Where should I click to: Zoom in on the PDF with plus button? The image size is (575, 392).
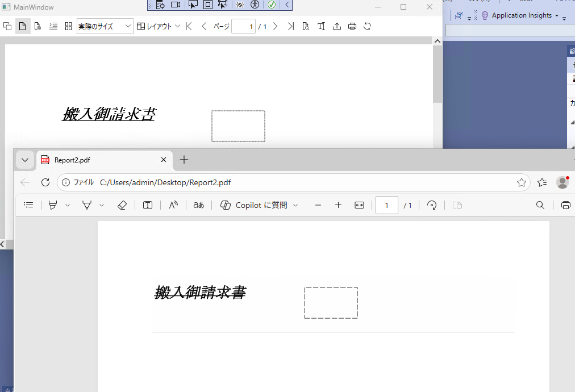(338, 205)
